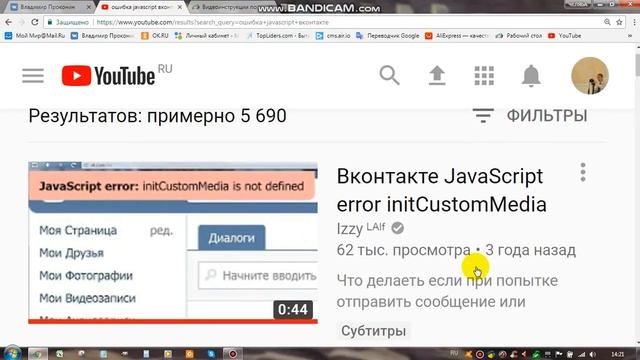The width and height of the screenshot is (640, 360).
Task: Click the volume speaker tray icon
Action: (x=592, y=354)
